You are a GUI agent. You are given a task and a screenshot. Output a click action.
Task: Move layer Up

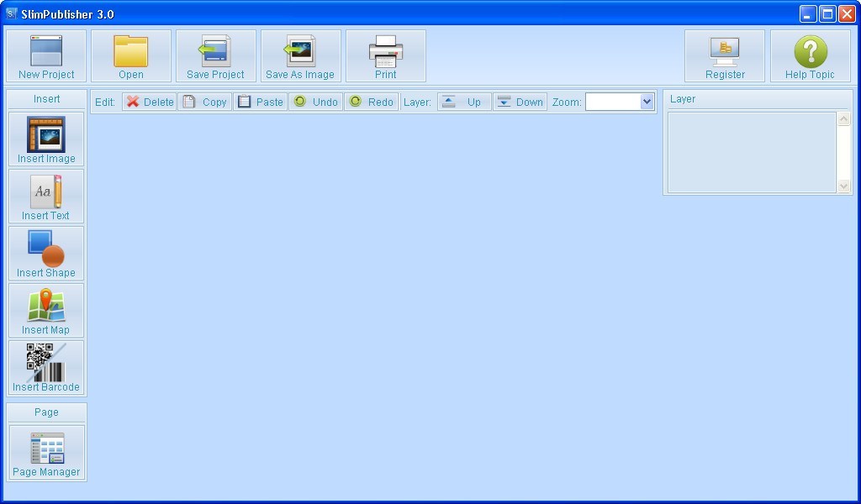(x=464, y=102)
